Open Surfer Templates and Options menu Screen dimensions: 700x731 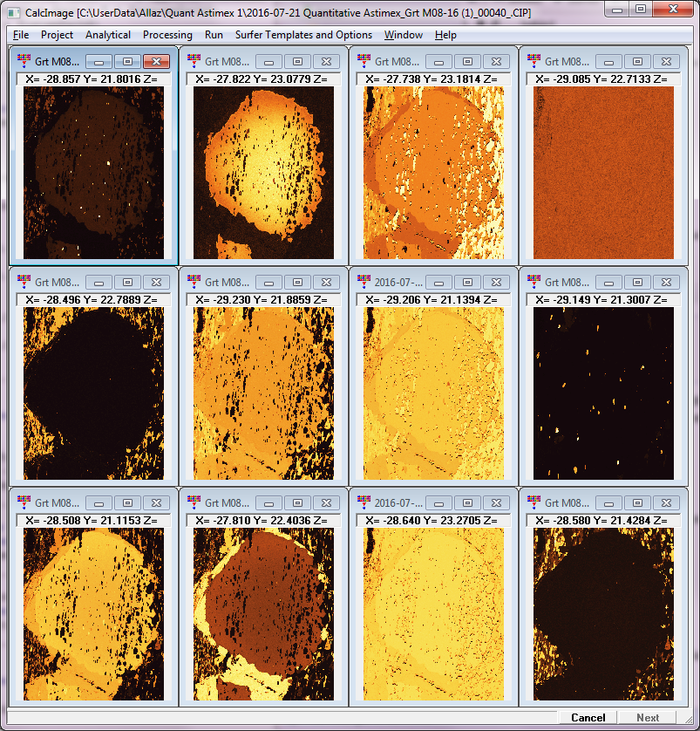point(303,35)
